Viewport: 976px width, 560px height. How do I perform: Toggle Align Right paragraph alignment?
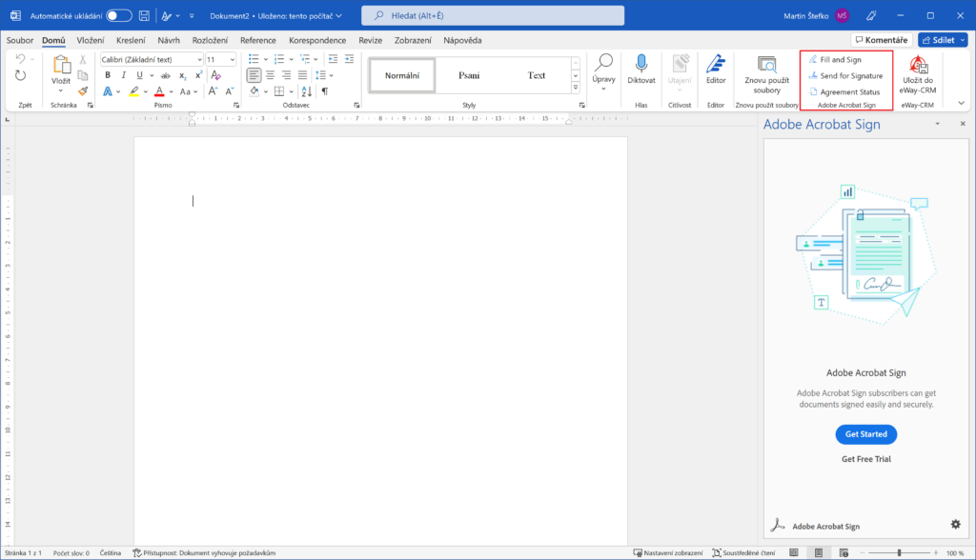[x=286, y=75]
